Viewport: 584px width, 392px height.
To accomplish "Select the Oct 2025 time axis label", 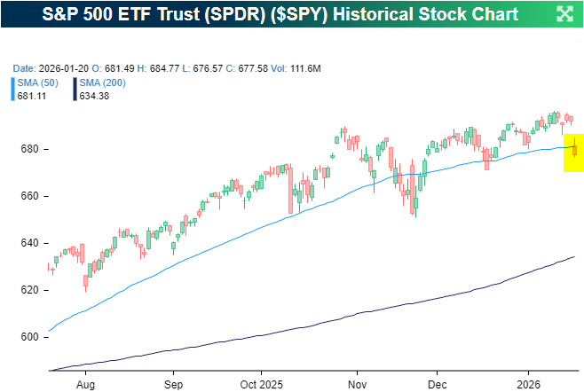I will 261,387.
